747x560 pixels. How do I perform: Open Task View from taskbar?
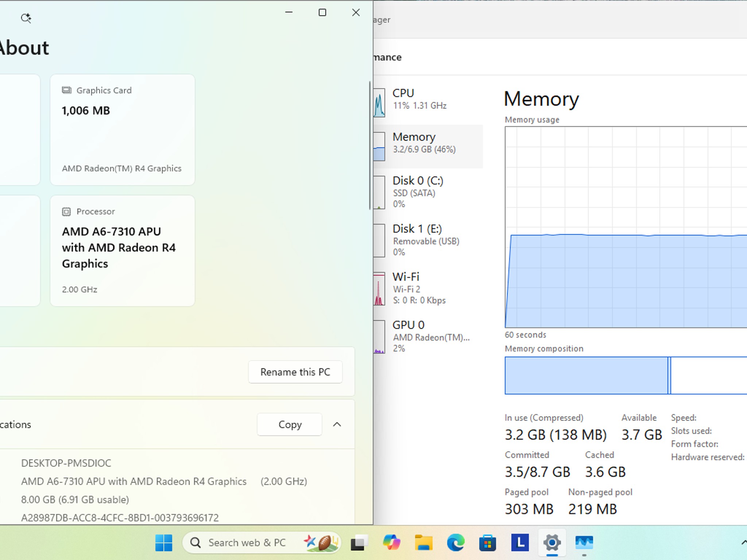coord(359,543)
